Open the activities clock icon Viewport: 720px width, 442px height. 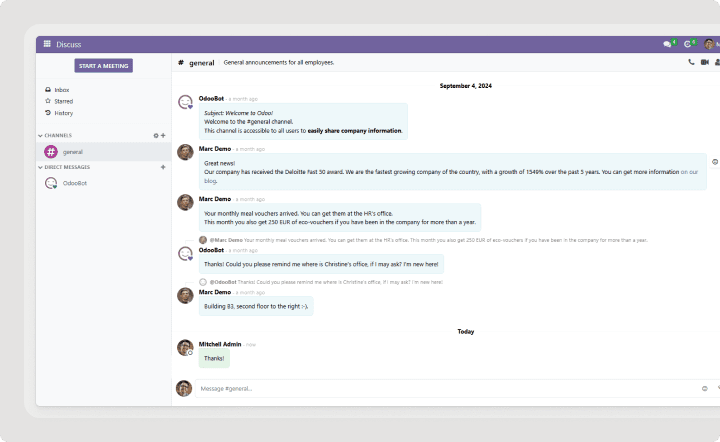click(x=688, y=44)
